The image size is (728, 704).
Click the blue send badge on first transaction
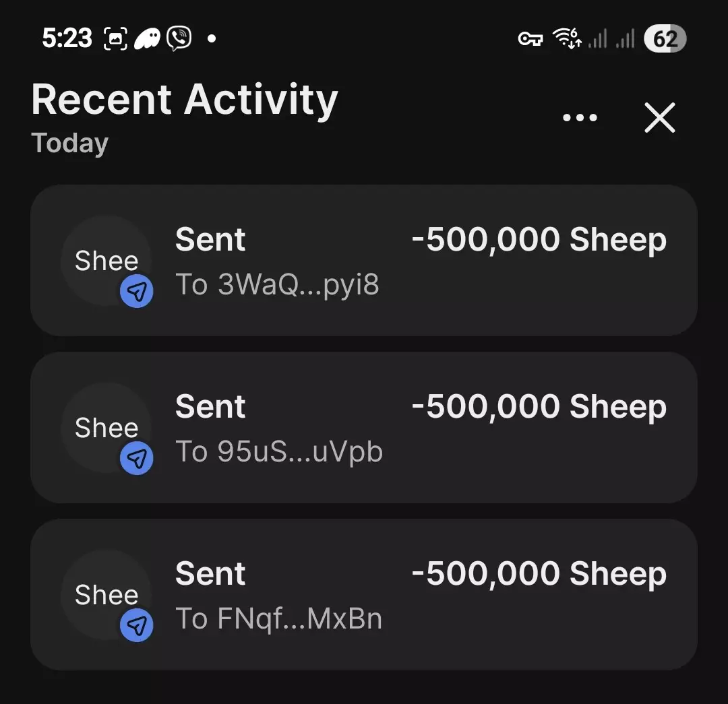137,292
